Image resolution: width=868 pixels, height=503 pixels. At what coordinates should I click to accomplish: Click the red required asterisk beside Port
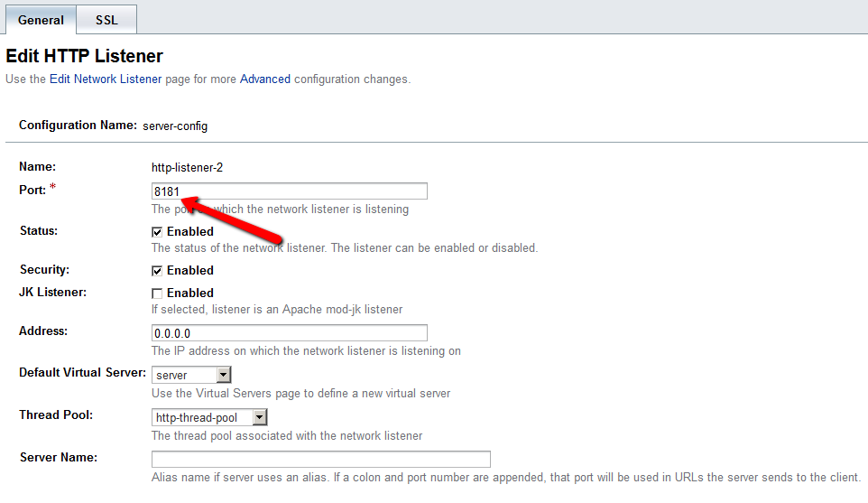(52, 188)
